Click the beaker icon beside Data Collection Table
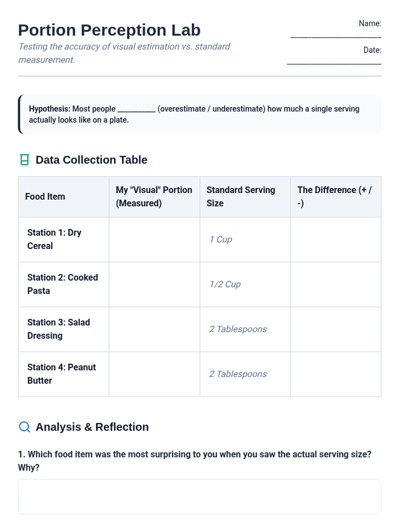399x532 pixels. coord(24,160)
